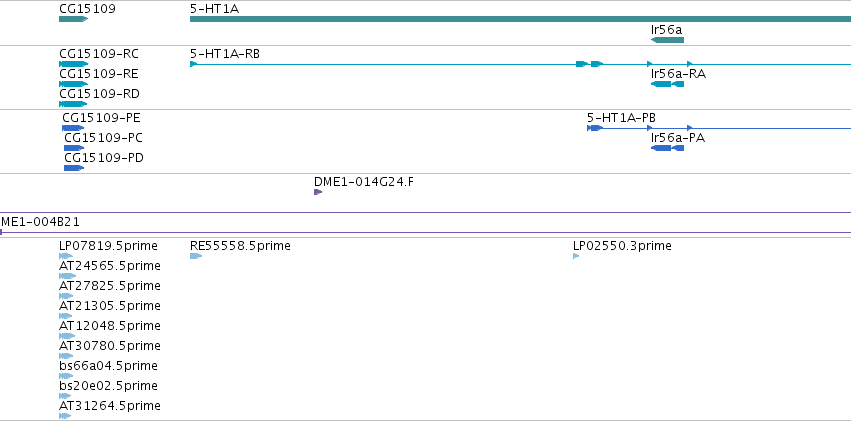Select the 5-HT1A gene bar
This screenshot has width=851, height=421.
point(520,19)
